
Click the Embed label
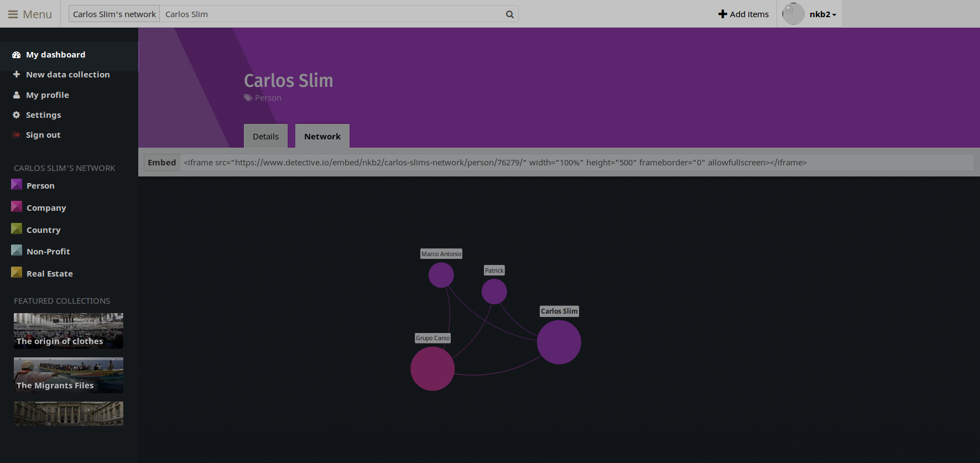[x=162, y=162]
